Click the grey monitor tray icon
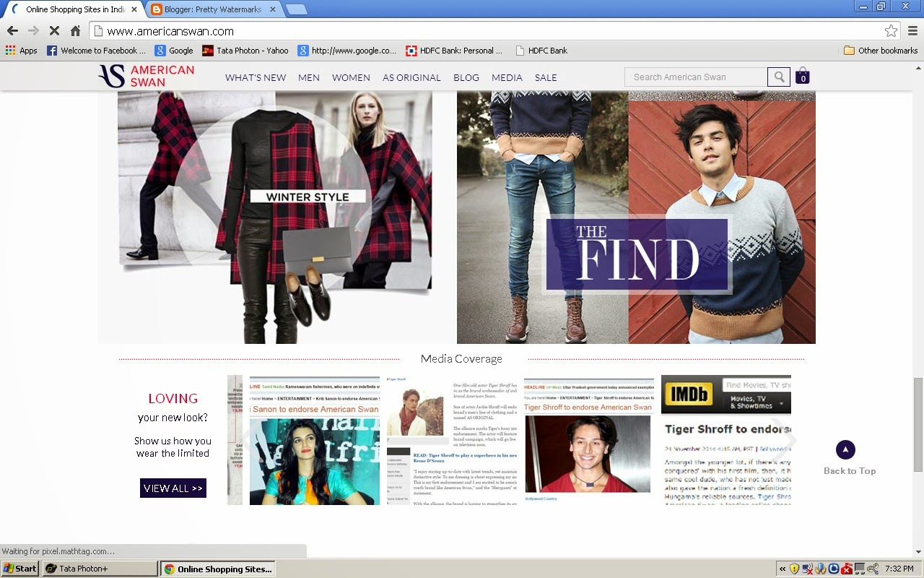This screenshot has width=924, height=578. (x=860, y=569)
